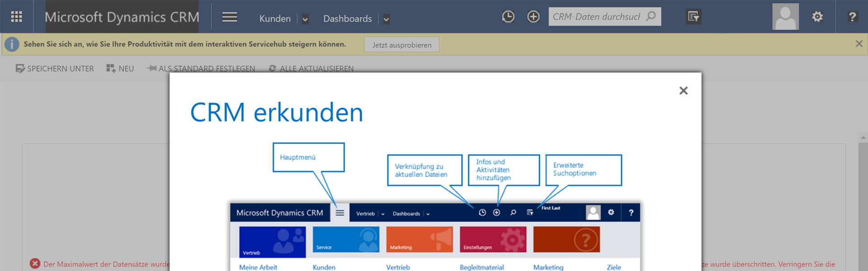Click the Jetzt ausprobieren button
868x271 pixels.
[402, 45]
